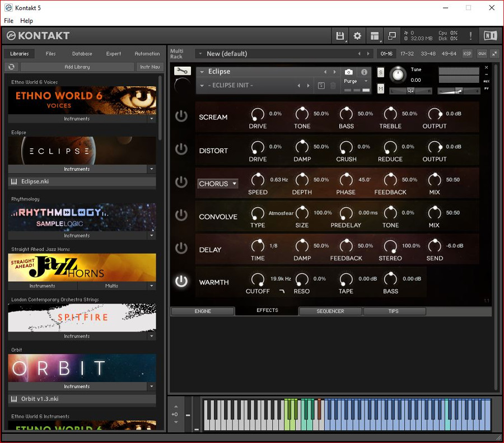Click the exclamation panic button
504x443 pixels.
(470, 36)
